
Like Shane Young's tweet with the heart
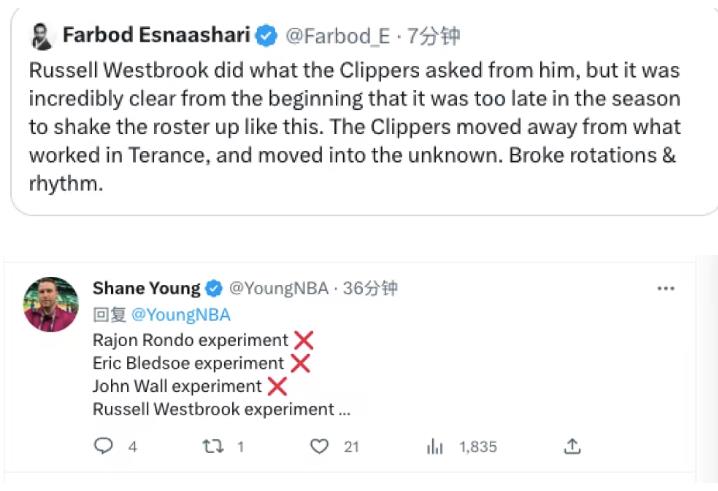319,446
